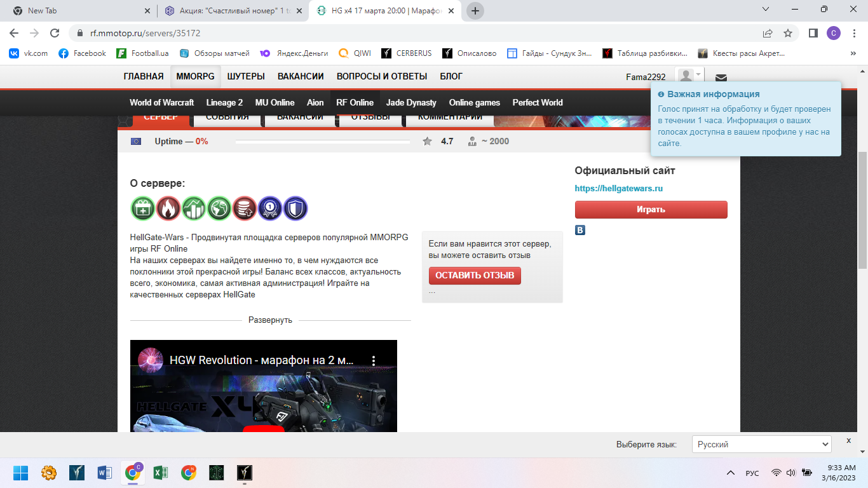Reload the page with the refresh button
Viewport: 868px width, 488px height.
[x=55, y=33]
